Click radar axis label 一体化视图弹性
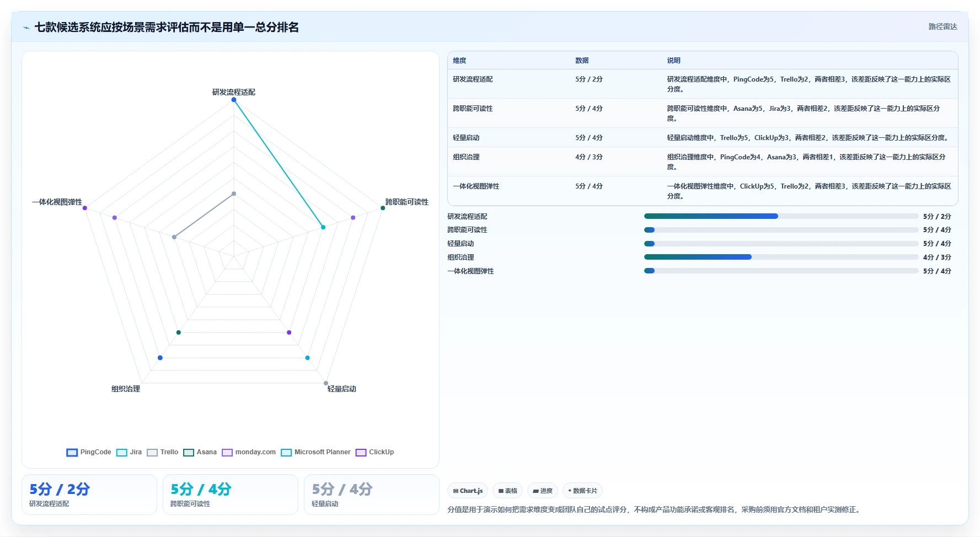980x537 pixels. (x=57, y=202)
